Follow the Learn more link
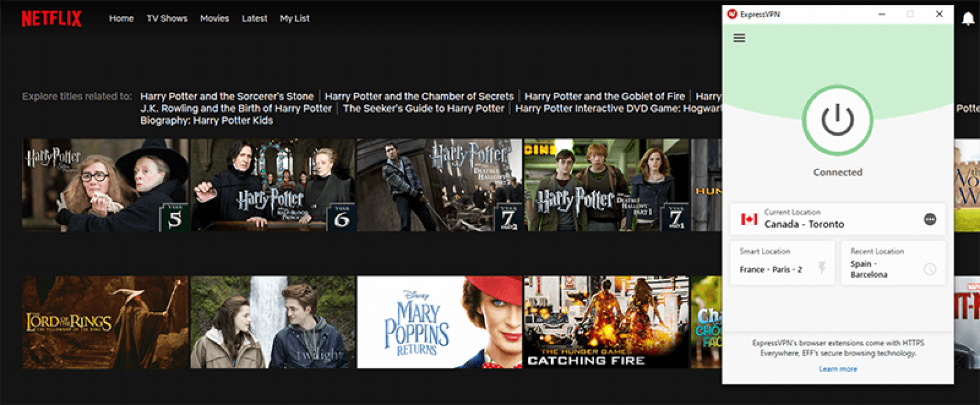This screenshot has height=405, width=980. [x=838, y=369]
